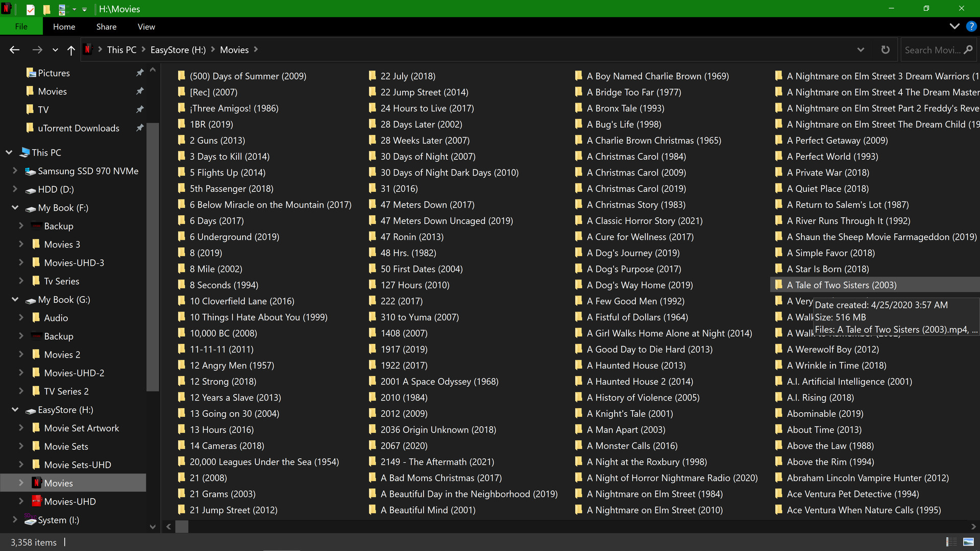Open Help with the blue question mark

click(x=971, y=27)
